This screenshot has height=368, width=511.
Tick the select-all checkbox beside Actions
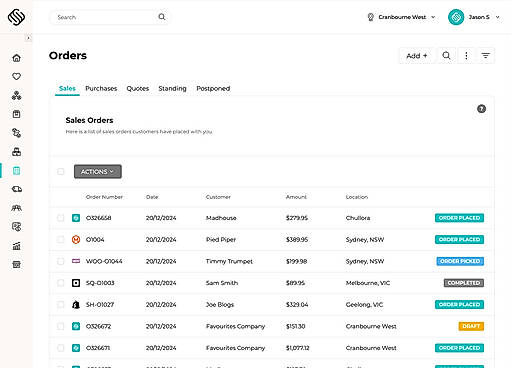coord(61,172)
